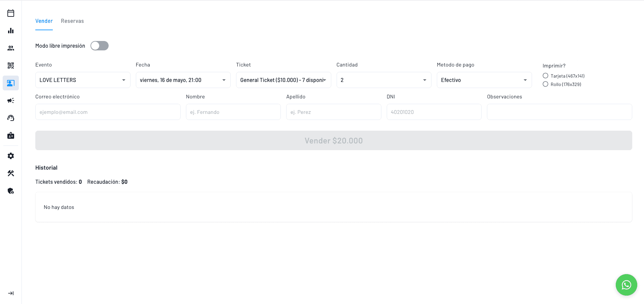Open the Cantidad dropdown
Image resolution: width=644 pixels, height=304 pixels.
(x=384, y=80)
